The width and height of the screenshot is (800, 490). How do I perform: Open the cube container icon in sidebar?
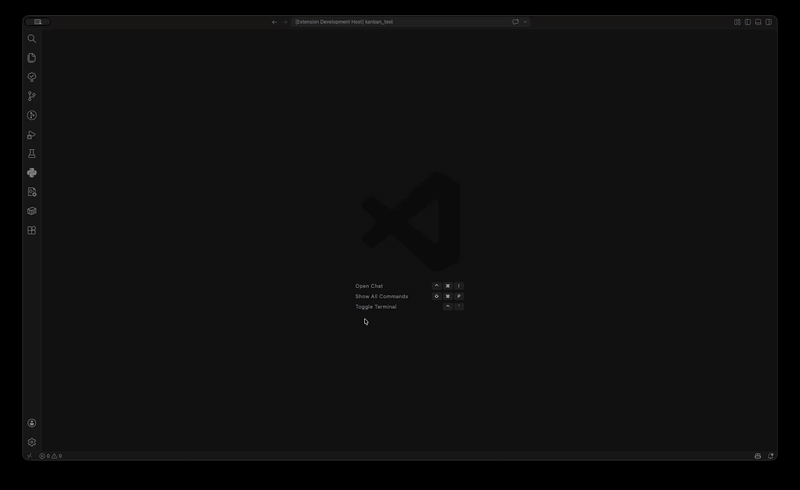[32, 211]
